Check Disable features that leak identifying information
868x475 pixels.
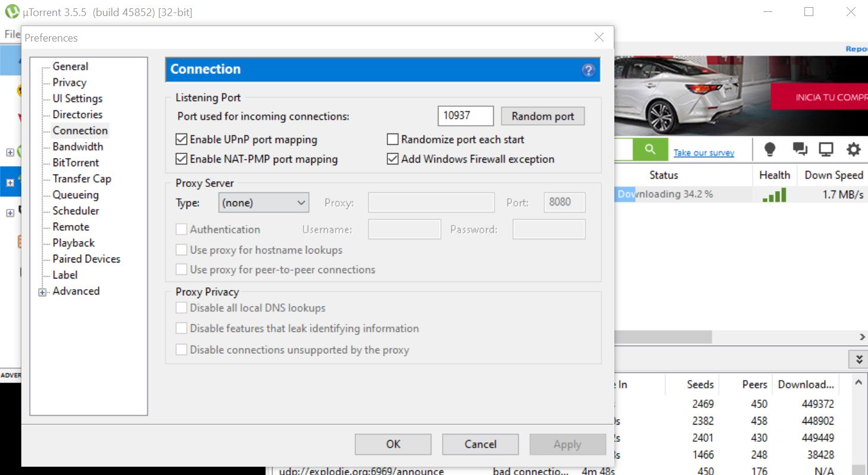[182, 328]
